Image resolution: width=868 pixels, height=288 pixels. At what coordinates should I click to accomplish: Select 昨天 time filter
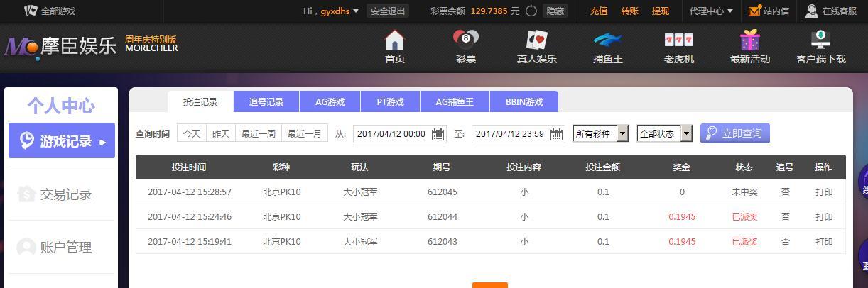[221, 133]
